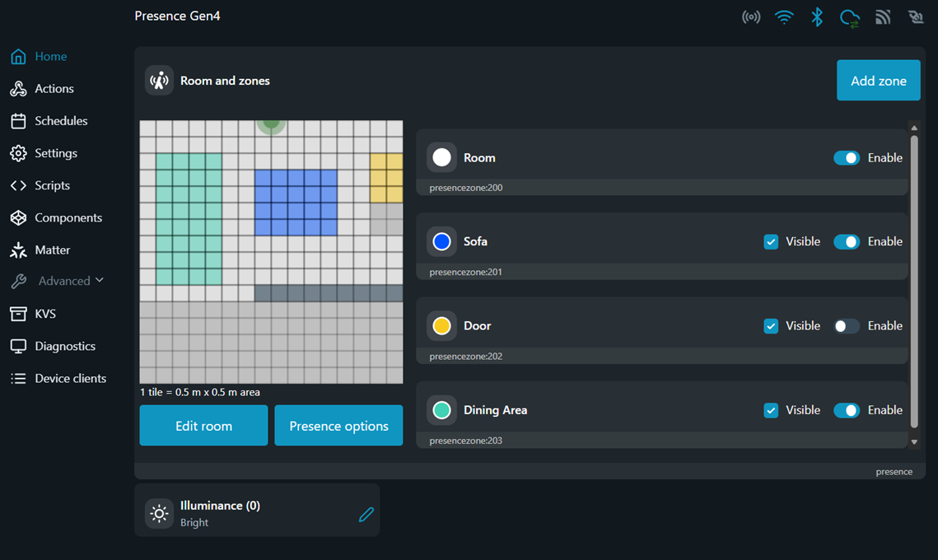Click the Illuminance sun icon

tap(159, 513)
